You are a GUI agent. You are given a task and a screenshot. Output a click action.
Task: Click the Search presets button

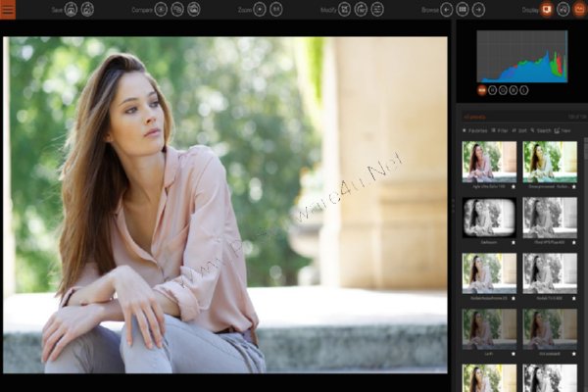click(x=541, y=130)
